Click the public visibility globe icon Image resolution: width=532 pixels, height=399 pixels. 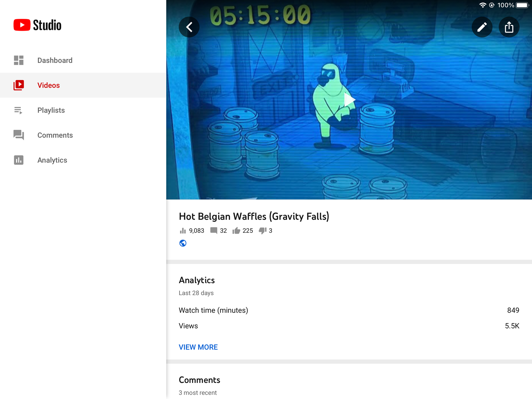pos(183,243)
